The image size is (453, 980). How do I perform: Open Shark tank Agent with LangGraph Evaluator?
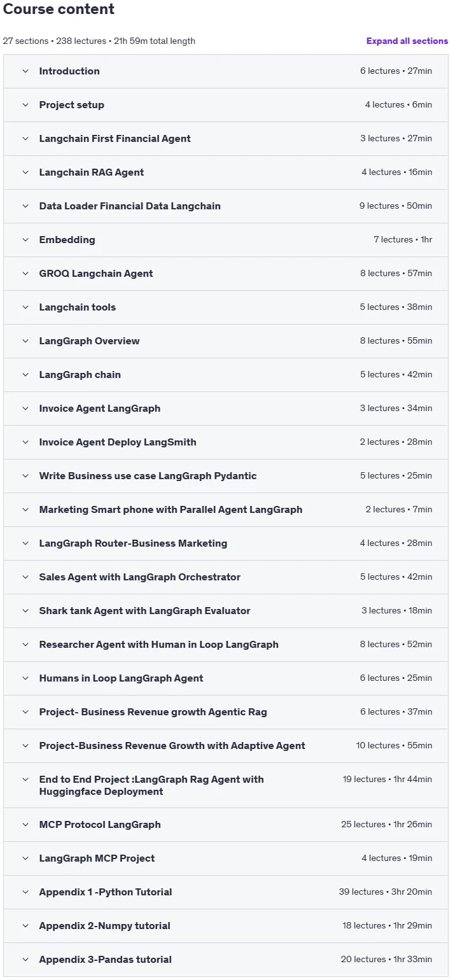coord(226,611)
